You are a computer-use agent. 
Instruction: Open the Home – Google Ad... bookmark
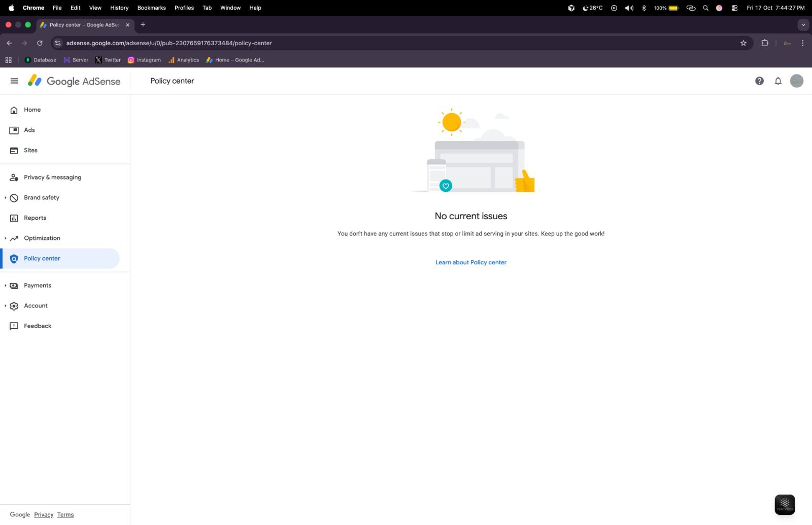click(235, 60)
